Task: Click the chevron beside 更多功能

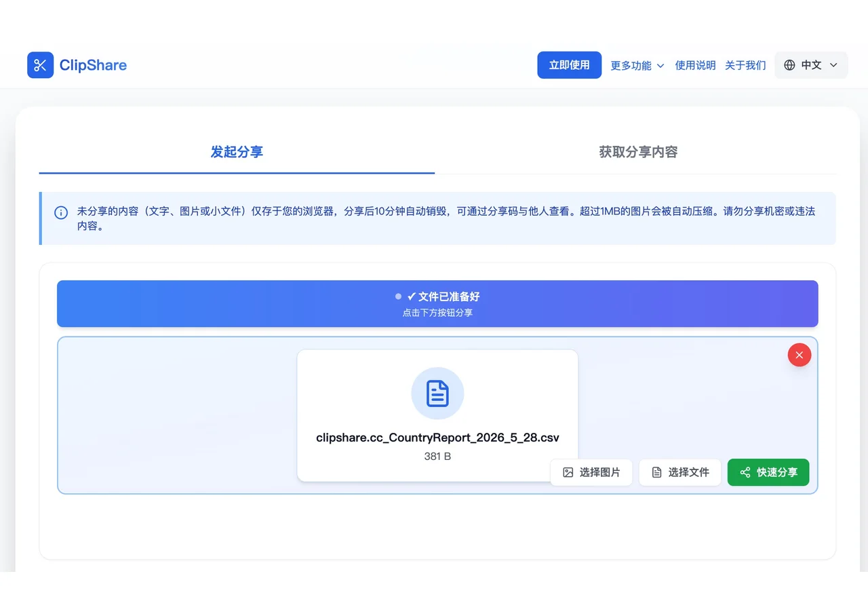Action: click(x=660, y=66)
